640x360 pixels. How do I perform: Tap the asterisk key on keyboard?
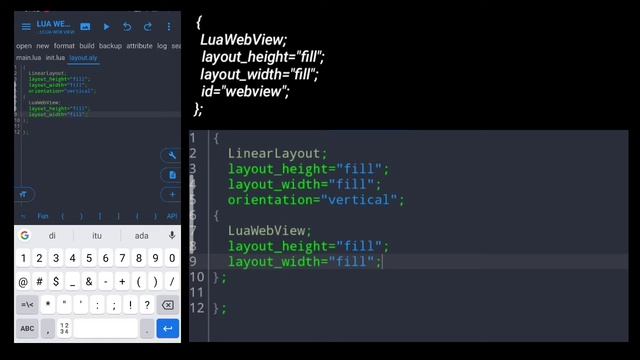(x=48, y=305)
